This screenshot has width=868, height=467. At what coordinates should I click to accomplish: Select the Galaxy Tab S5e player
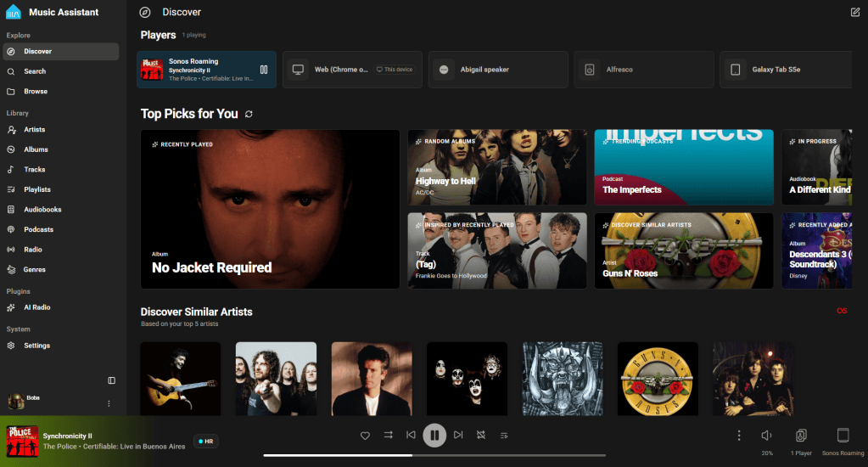click(x=786, y=70)
